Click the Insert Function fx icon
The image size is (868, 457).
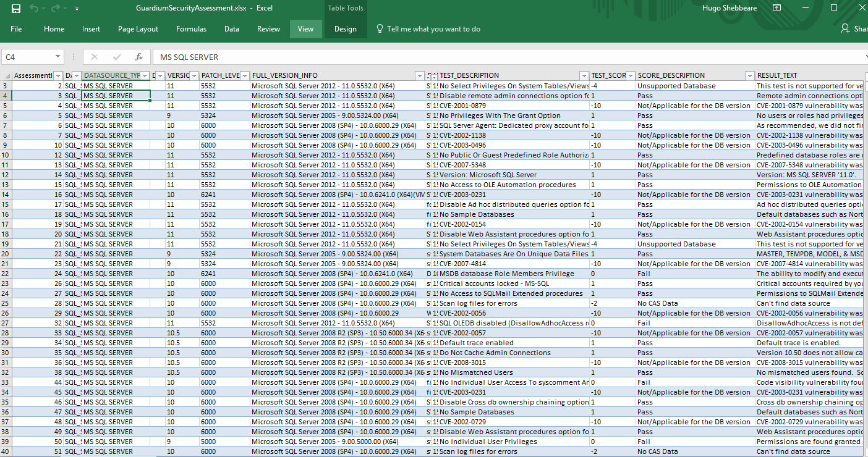(x=139, y=57)
